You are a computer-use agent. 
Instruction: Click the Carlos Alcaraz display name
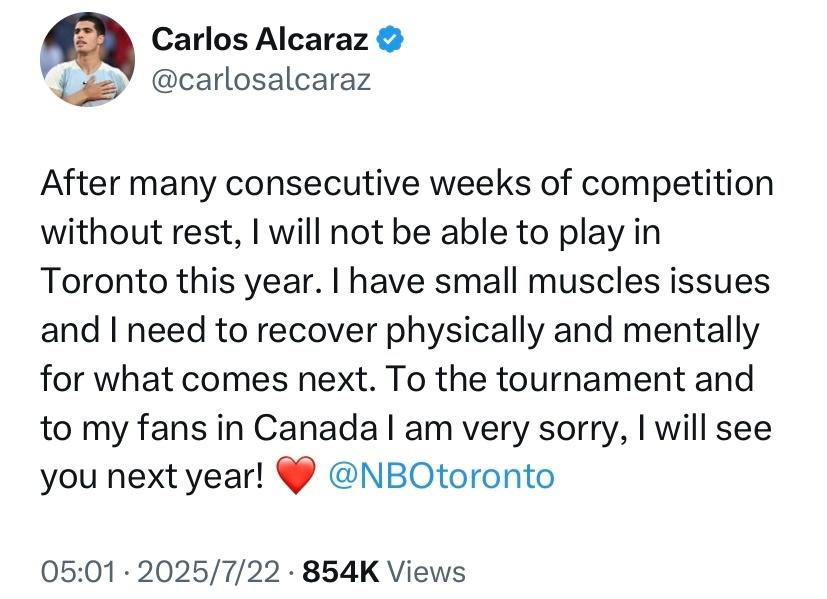coord(259,40)
